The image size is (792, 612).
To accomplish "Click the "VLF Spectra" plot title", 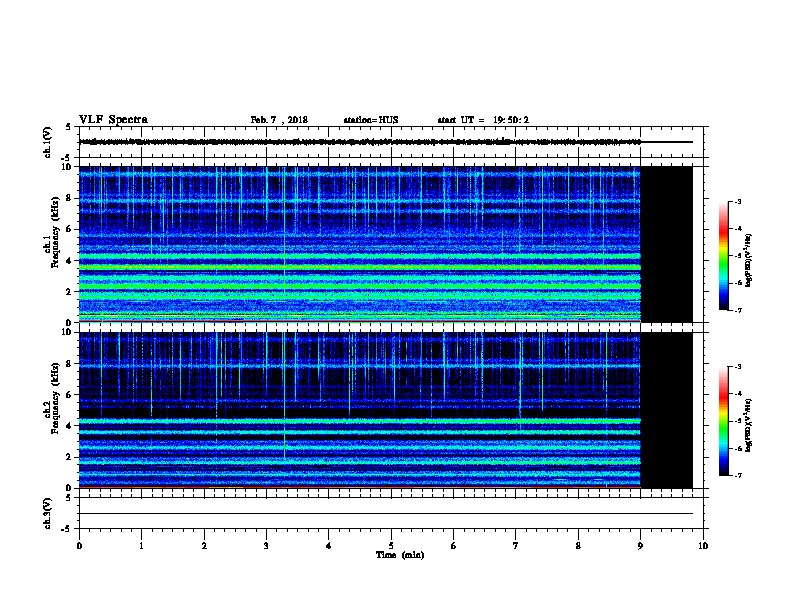I will tap(113, 120).
